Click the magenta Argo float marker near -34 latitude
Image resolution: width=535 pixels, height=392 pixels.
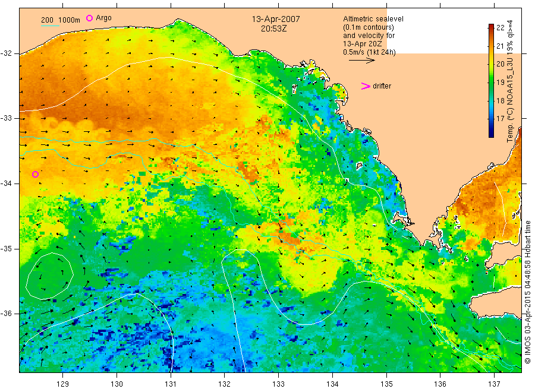coord(35,174)
